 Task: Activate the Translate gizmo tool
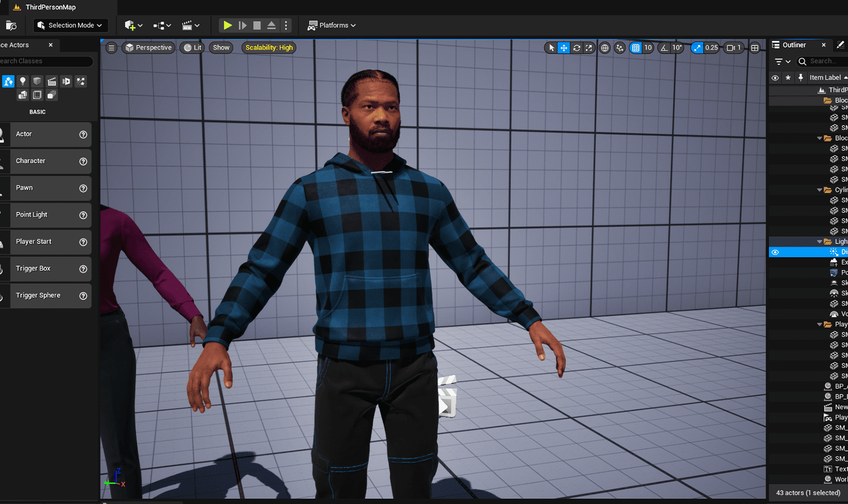[564, 48]
